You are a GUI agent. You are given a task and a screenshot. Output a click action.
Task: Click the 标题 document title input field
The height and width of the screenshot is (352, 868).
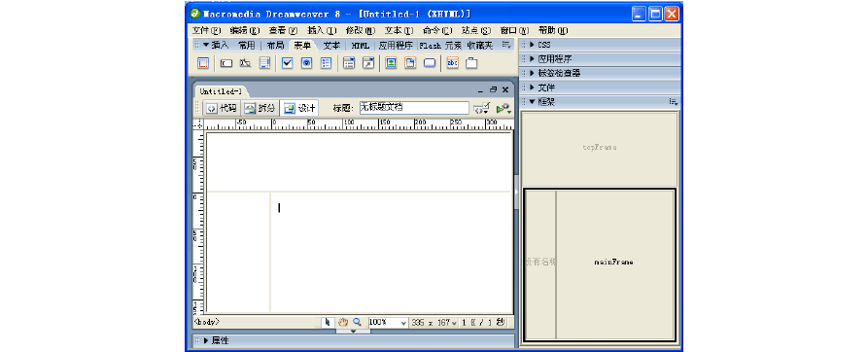click(x=414, y=108)
